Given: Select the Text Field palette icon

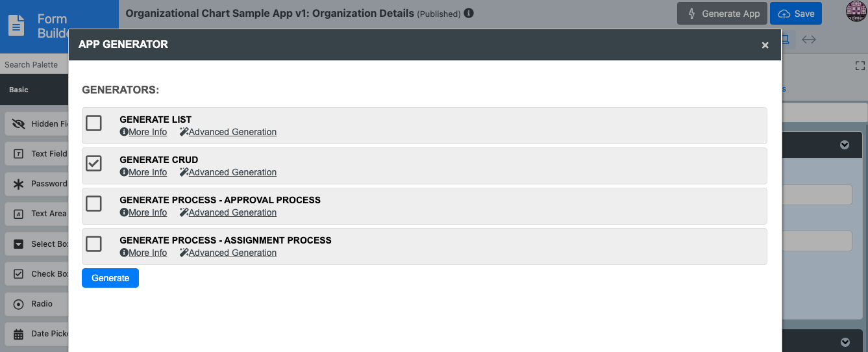Looking at the screenshot, I should [x=18, y=154].
